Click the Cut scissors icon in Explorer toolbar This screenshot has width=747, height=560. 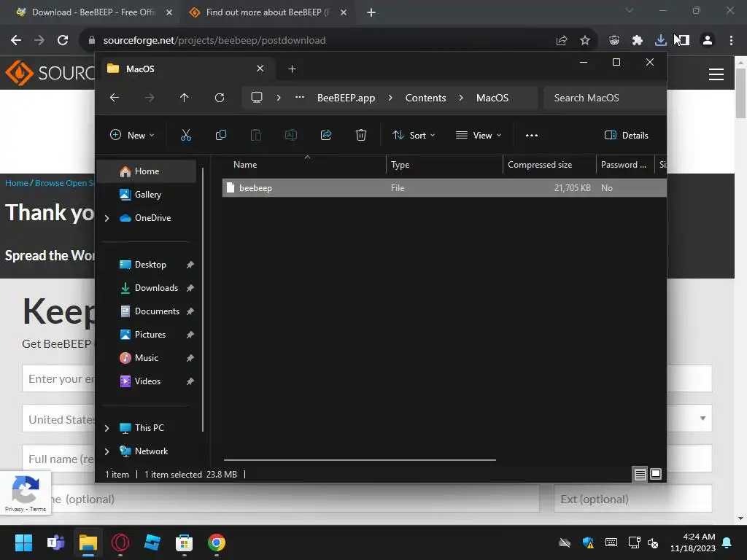point(186,135)
